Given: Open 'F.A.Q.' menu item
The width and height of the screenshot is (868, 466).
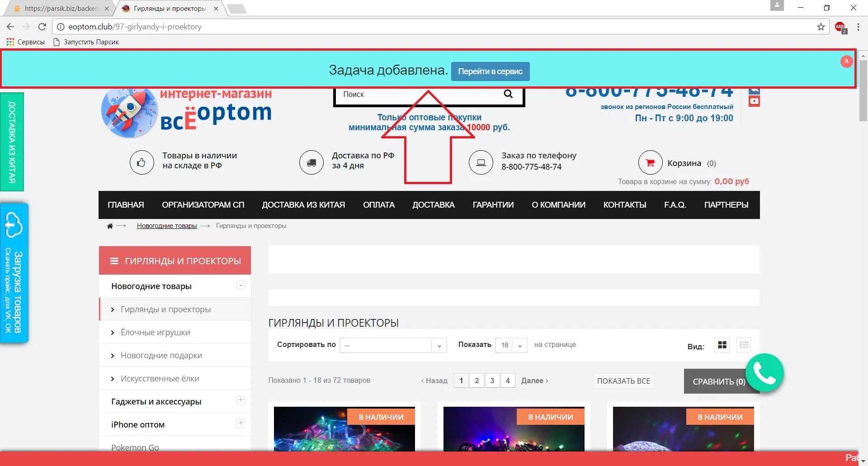Looking at the screenshot, I should [x=675, y=205].
